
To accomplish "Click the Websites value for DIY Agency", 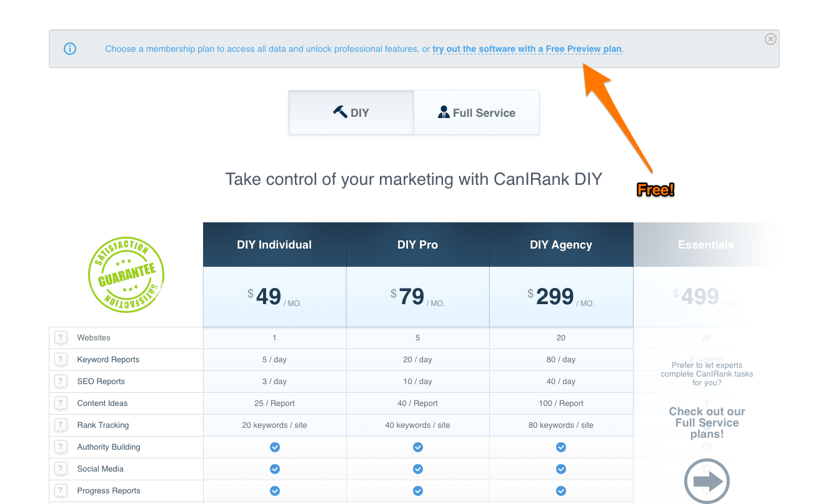I will tap(561, 338).
